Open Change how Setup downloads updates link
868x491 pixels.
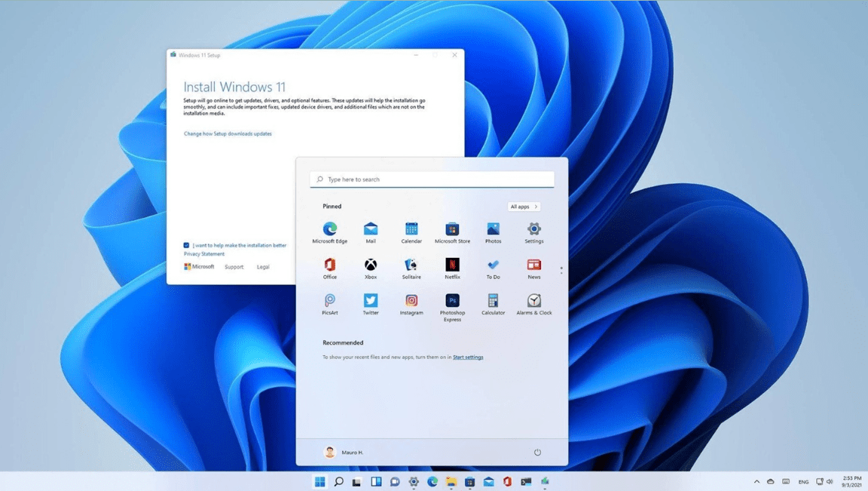pos(228,133)
